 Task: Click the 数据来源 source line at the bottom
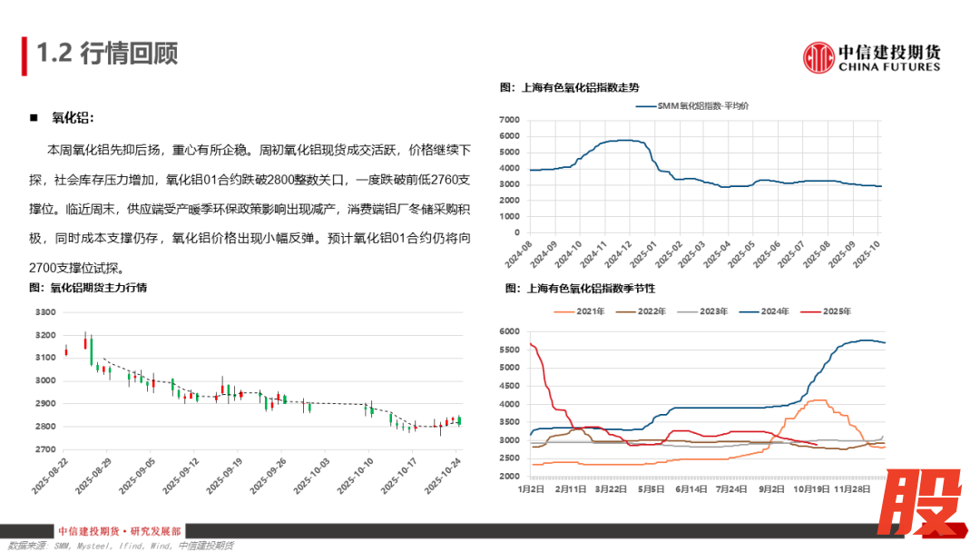(117, 546)
